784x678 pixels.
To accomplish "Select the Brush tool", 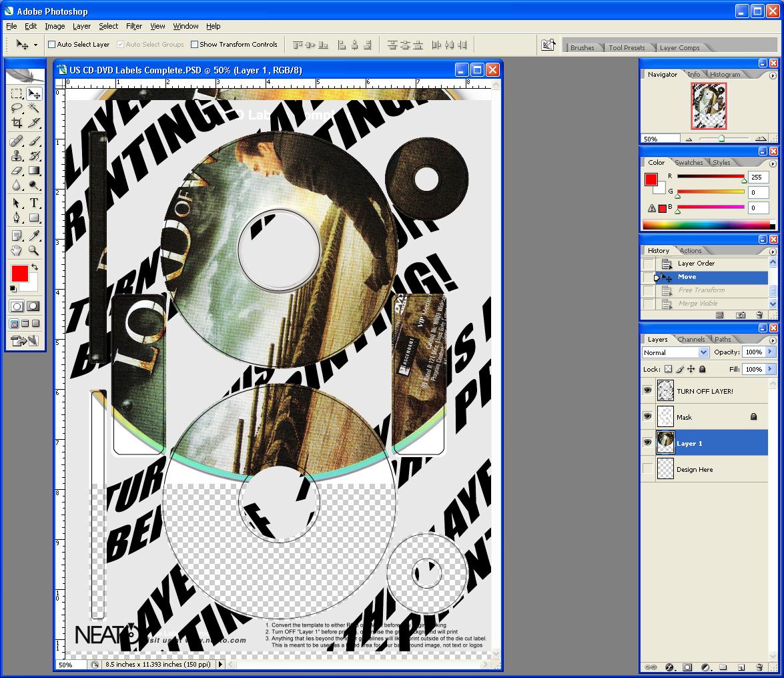I will (34, 141).
